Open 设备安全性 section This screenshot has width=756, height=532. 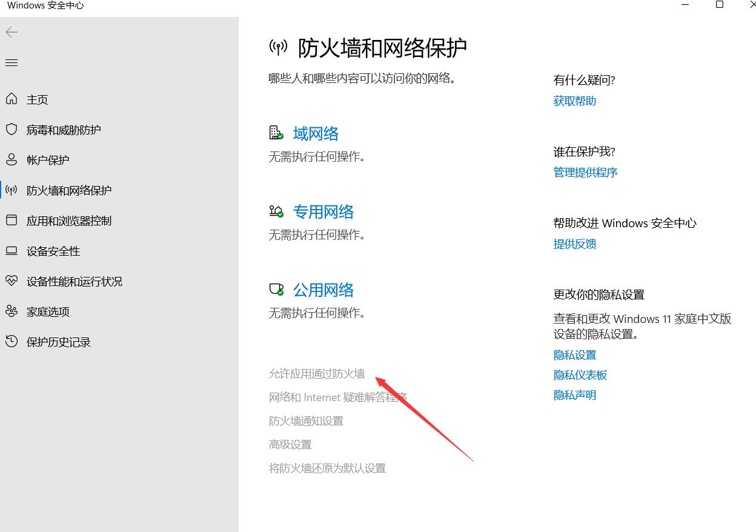53,251
